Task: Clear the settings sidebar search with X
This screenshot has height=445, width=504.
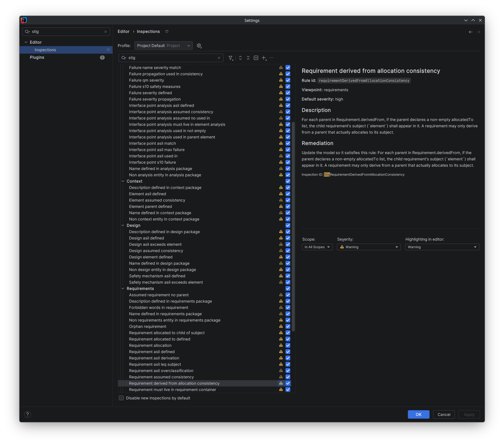Action: [x=105, y=32]
